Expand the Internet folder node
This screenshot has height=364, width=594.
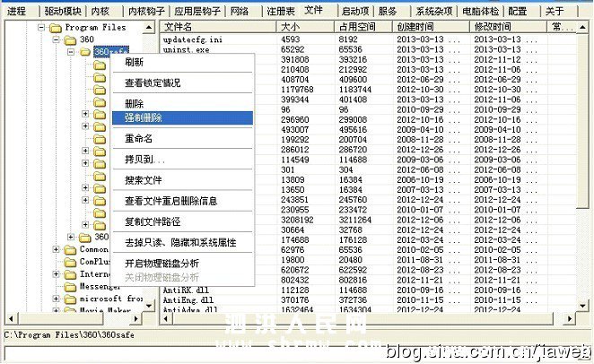[x=56, y=274]
